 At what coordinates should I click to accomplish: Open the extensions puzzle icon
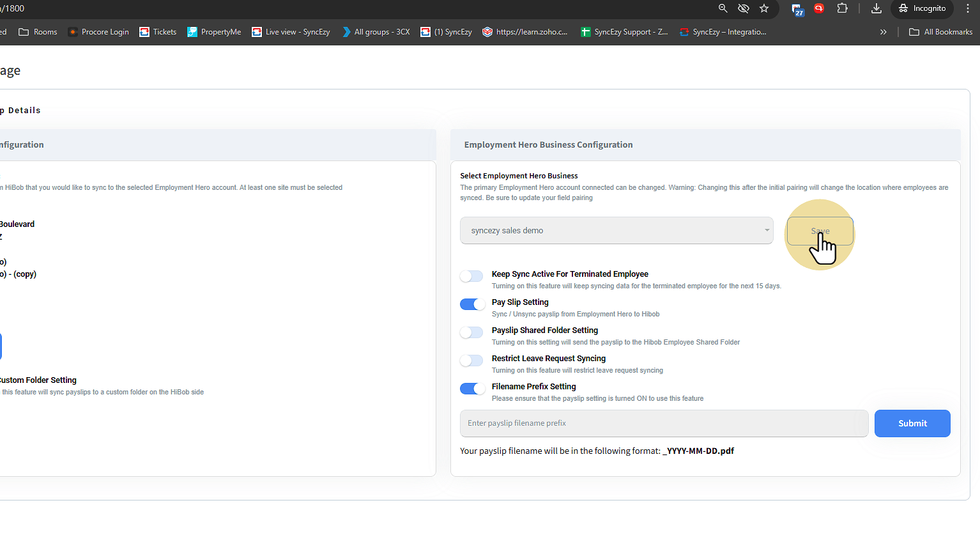coord(842,8)
